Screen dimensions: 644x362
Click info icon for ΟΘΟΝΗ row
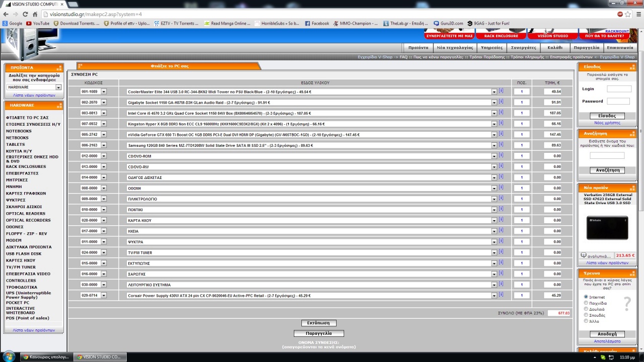coord(501,188)
